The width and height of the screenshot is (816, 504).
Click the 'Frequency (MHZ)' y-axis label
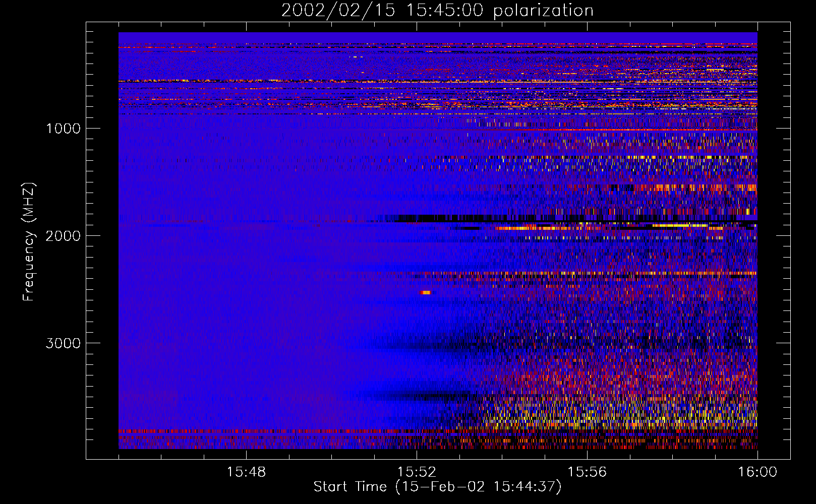pos(29,242)
